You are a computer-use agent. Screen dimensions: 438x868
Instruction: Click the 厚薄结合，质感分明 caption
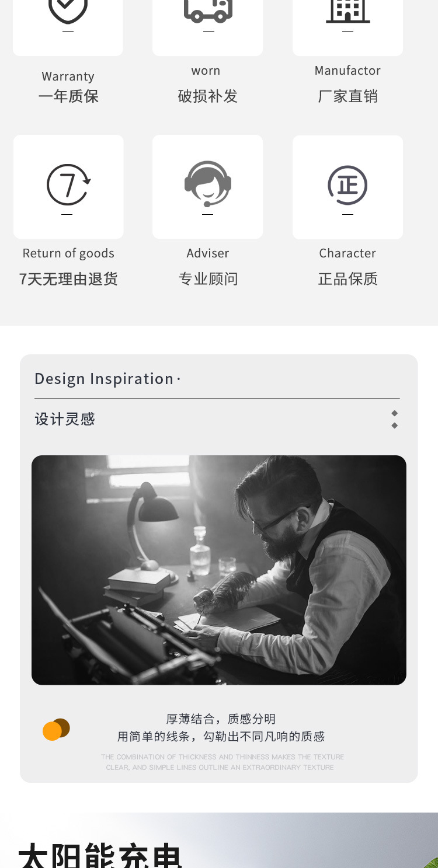(221, 719)
